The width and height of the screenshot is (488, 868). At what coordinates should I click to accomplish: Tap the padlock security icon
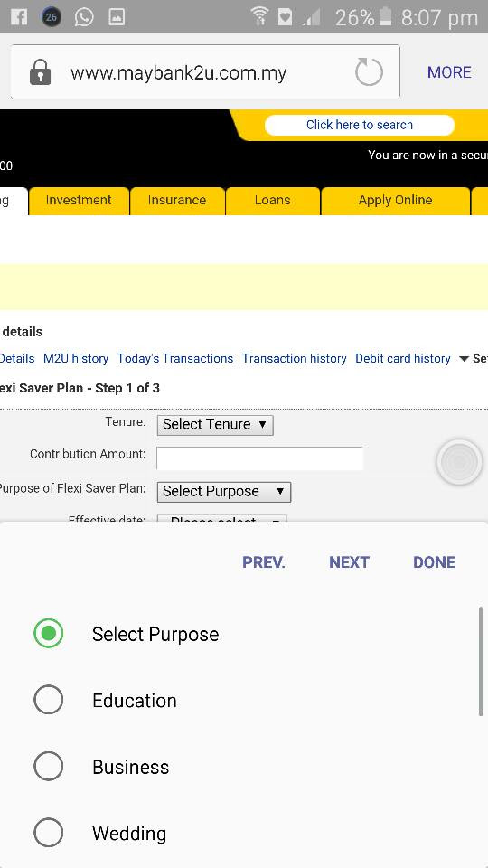pyautogui.click(x=40, y=72)
